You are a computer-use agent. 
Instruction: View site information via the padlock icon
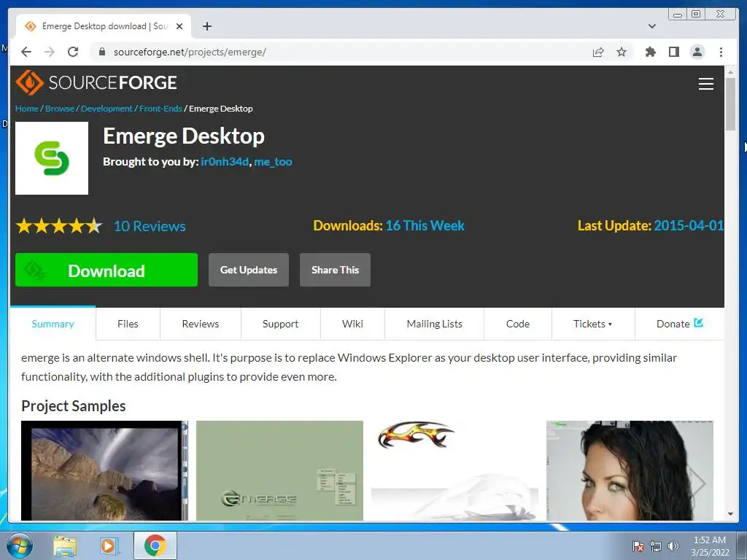pos(102,52)
